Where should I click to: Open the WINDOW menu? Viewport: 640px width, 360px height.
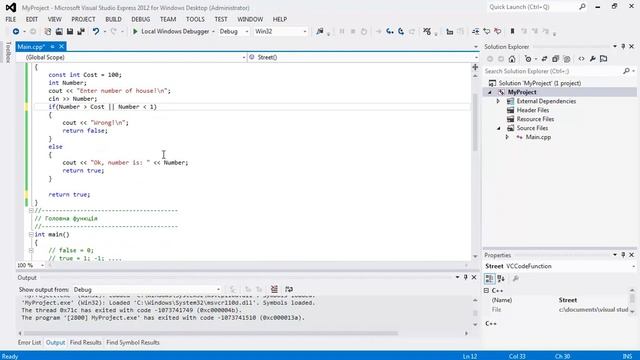(250, 19)
